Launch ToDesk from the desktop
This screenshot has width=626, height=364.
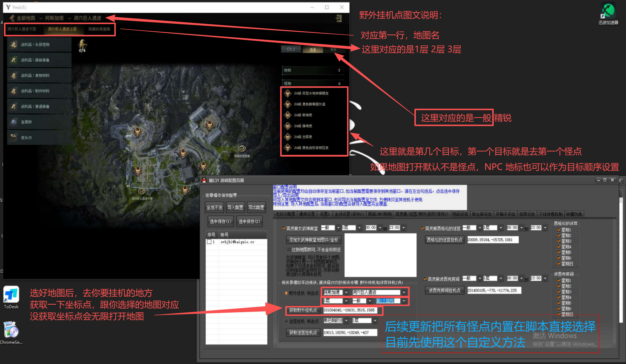[11, 295]
